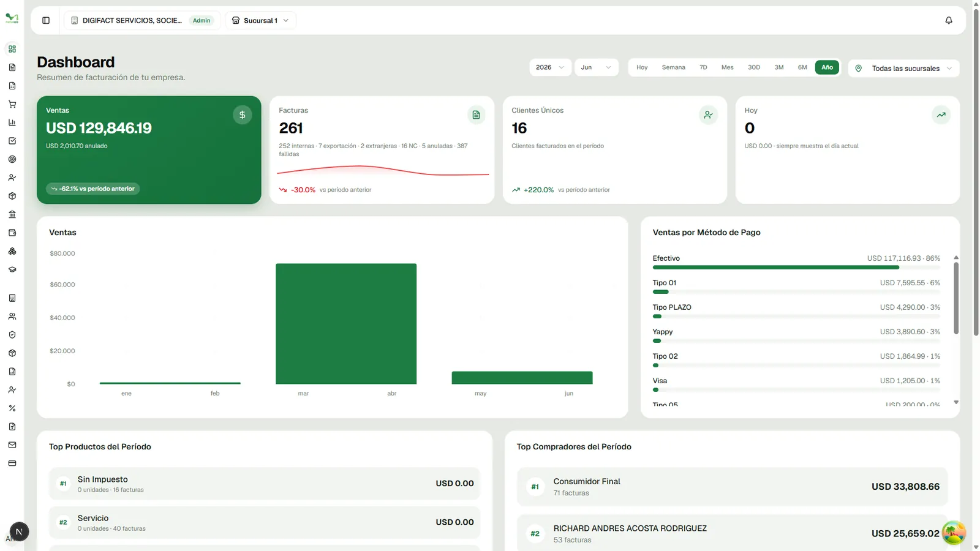Toggle the sidebar panel icon
The width and height of the screenshot is (980, 551).
point(46,20)
